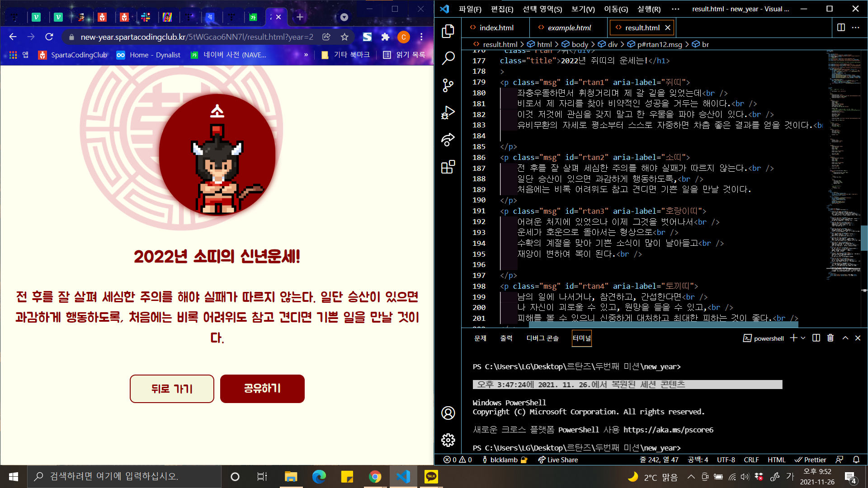Split the editor to the right

841,28
